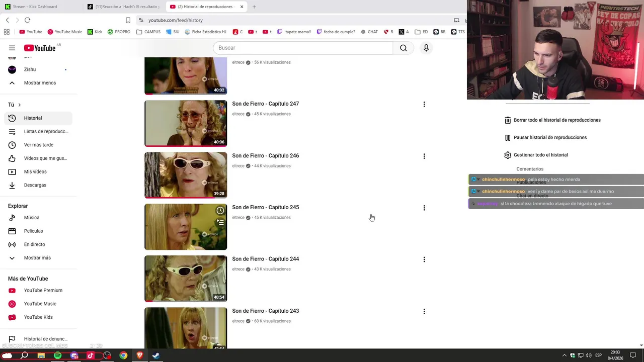Bookmark this page via the bookmark icon
The height and width of the screenshot is (362, 644).
coord(128,20)
